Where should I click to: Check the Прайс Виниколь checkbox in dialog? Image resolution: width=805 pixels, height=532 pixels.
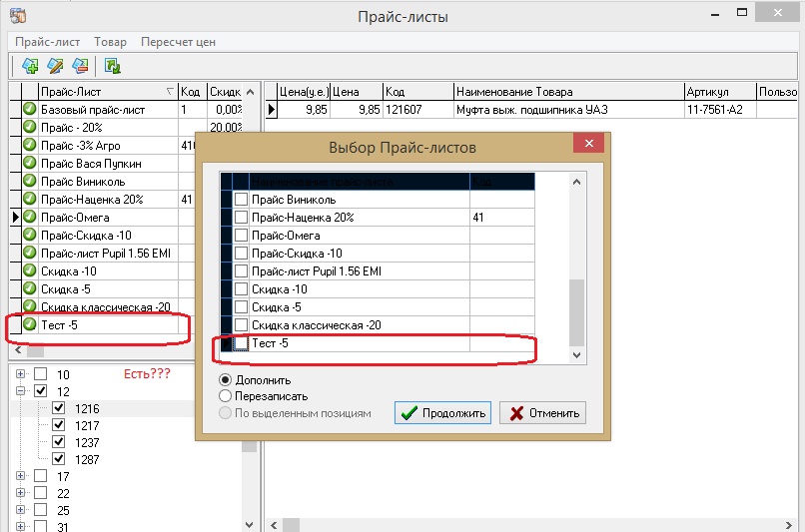tap(241, 200)
